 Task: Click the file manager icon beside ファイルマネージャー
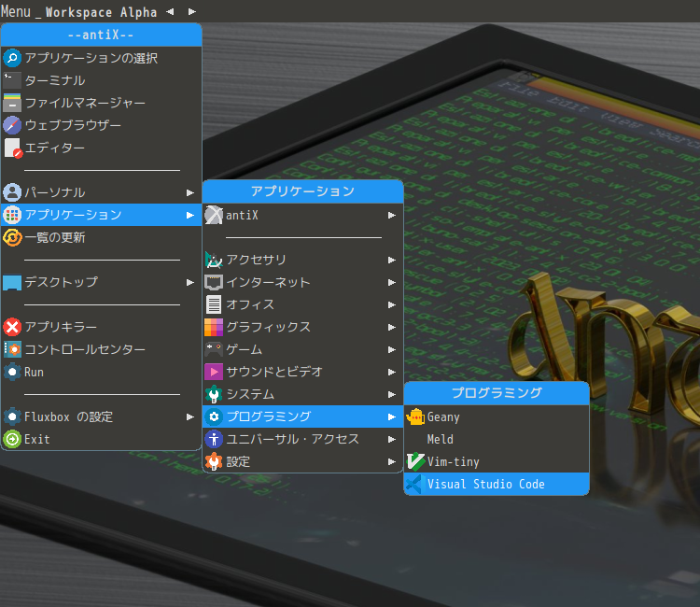pyautogui.click(x=12, y=103)
